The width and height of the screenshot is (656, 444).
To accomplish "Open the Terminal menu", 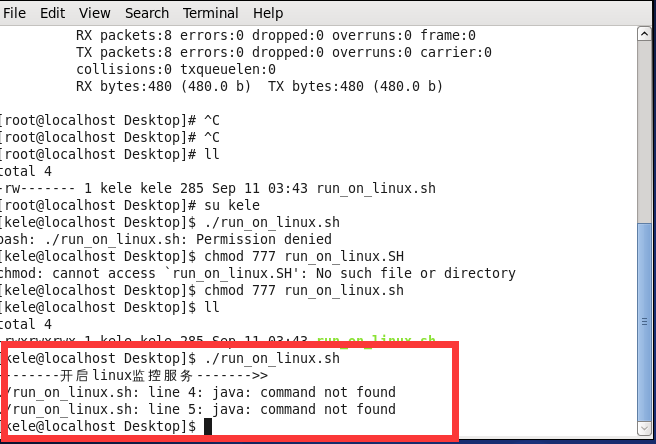I will [211, 13].
